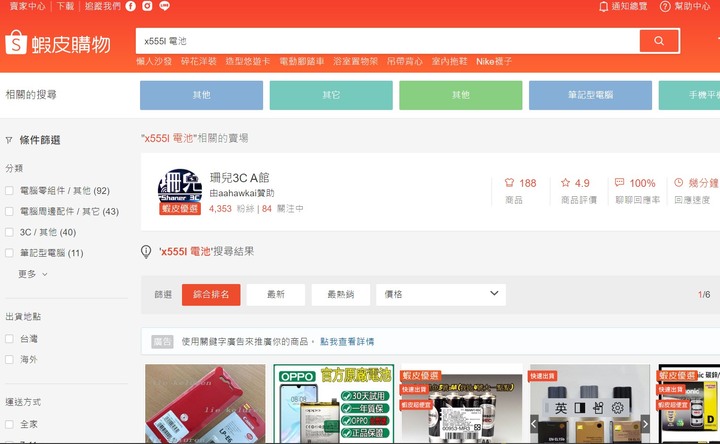Click the 浴室置物架 suggested keyword
Image resolution: width=720 pixels, height=444 pixels.
(355, 62)
